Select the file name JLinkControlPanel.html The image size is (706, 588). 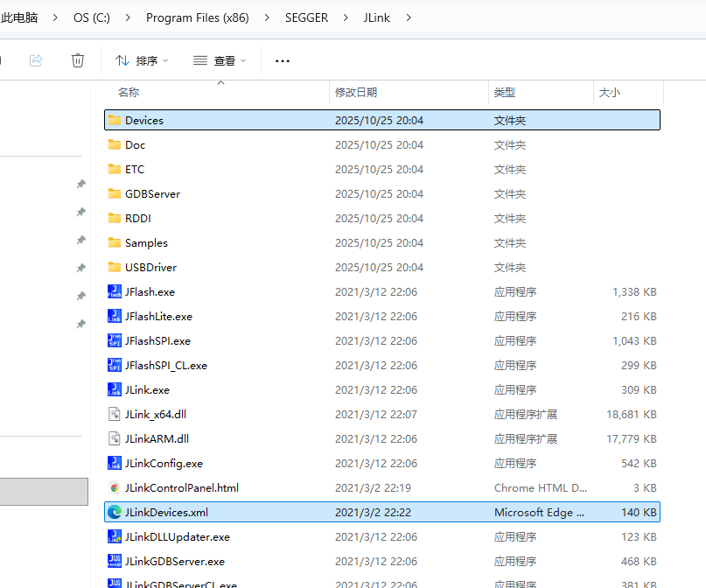coord(182,488)
